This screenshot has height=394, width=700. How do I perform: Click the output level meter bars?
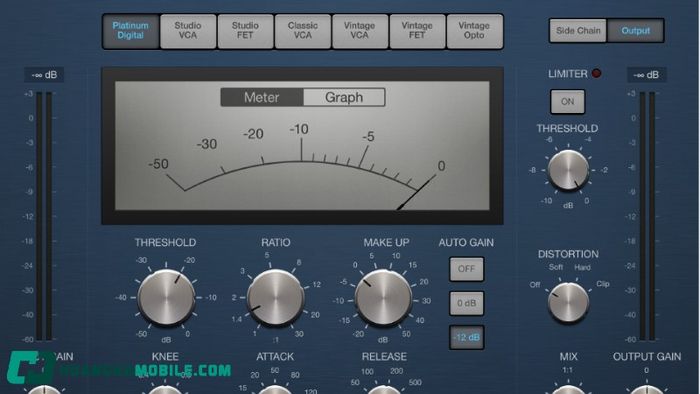tap(647, 216)
